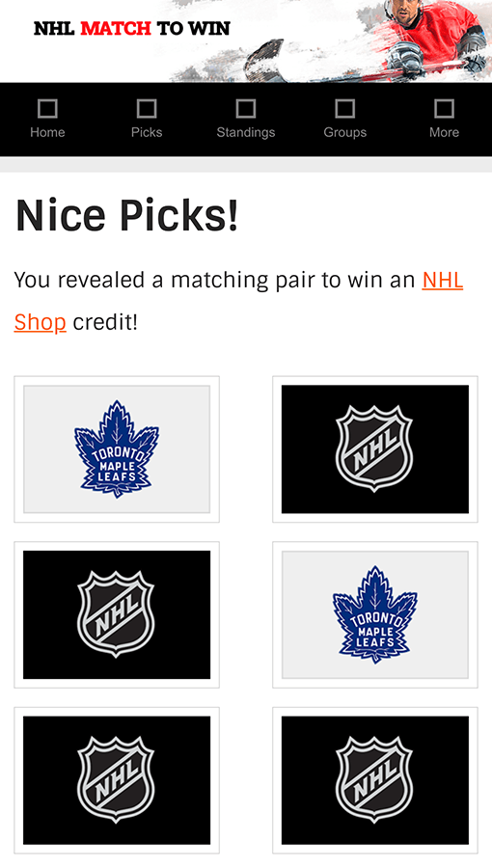Switch to the Picks tab label

tap(147, 132)
